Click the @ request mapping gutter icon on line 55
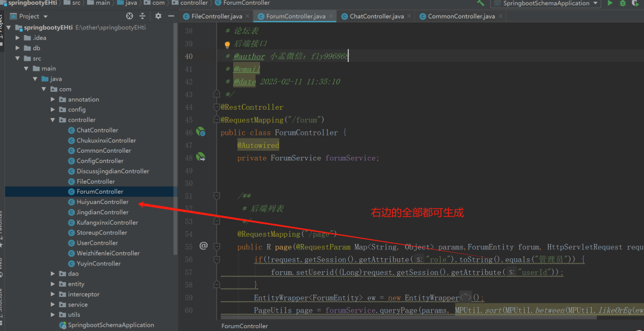 click(203, 246)
